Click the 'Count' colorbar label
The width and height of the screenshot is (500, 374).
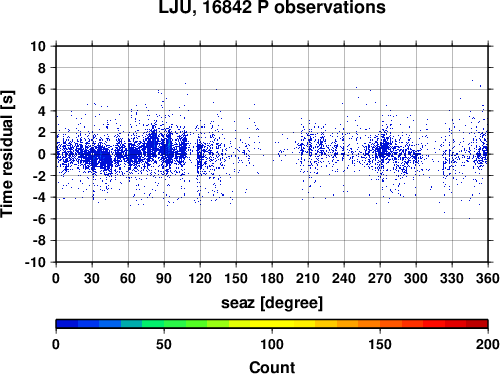[x=272, y=367]
